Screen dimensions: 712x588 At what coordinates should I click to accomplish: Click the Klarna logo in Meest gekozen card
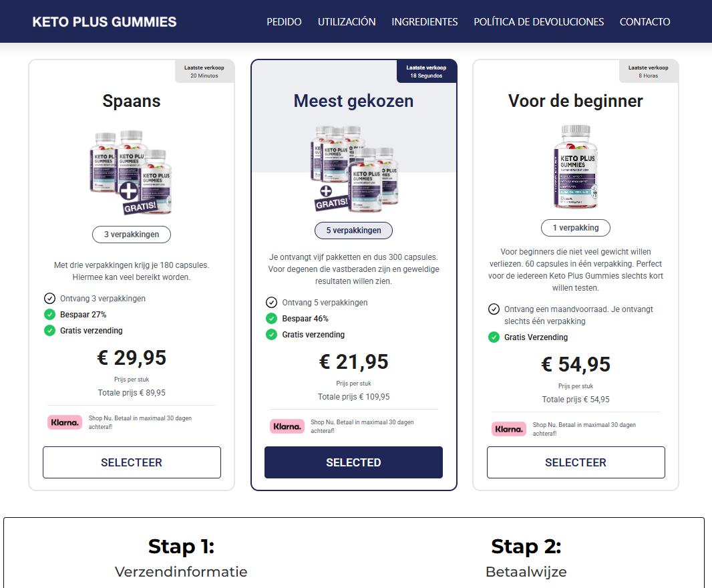point(287,426)
